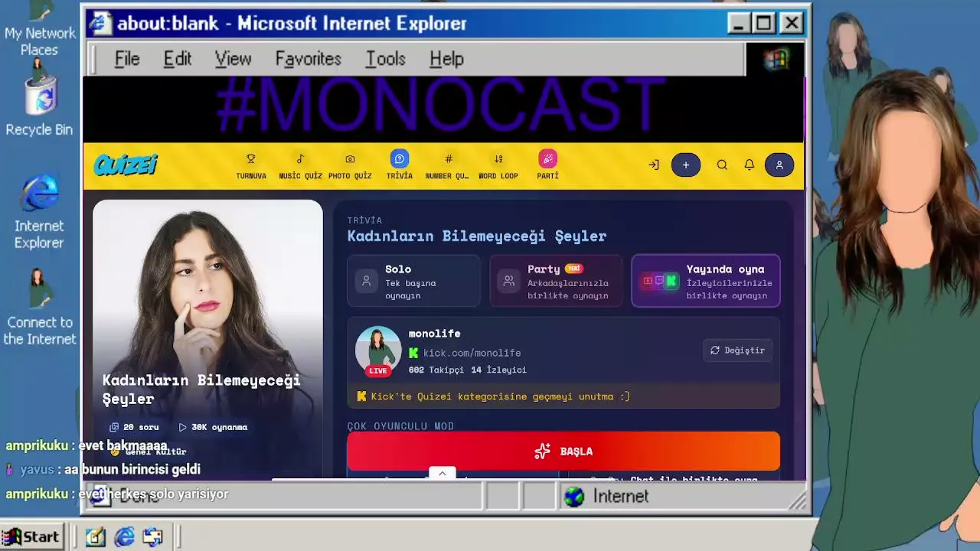Open the Turnuva trophy section
980x551 pixels.
(250, 165)
